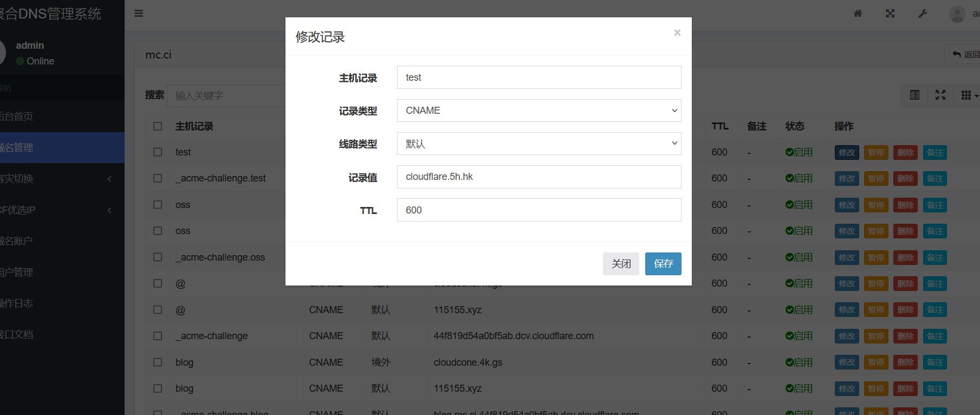The image size is (980, 415).
Task: Click the TTL column header
Action: 720,126
